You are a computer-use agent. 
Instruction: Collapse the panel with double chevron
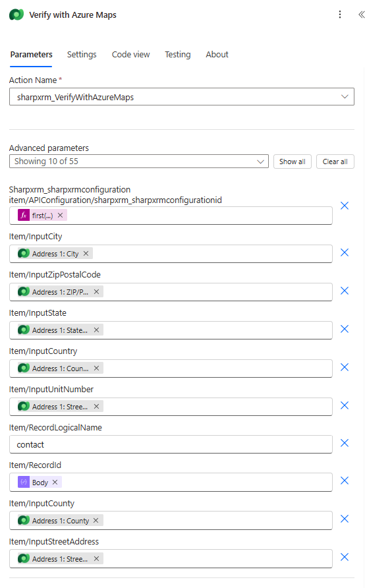point(361,15)
